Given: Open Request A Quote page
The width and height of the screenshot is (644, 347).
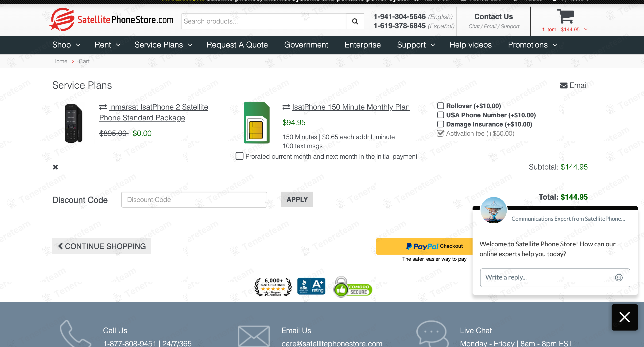Looking at the screenshot, I should point(237,45).
